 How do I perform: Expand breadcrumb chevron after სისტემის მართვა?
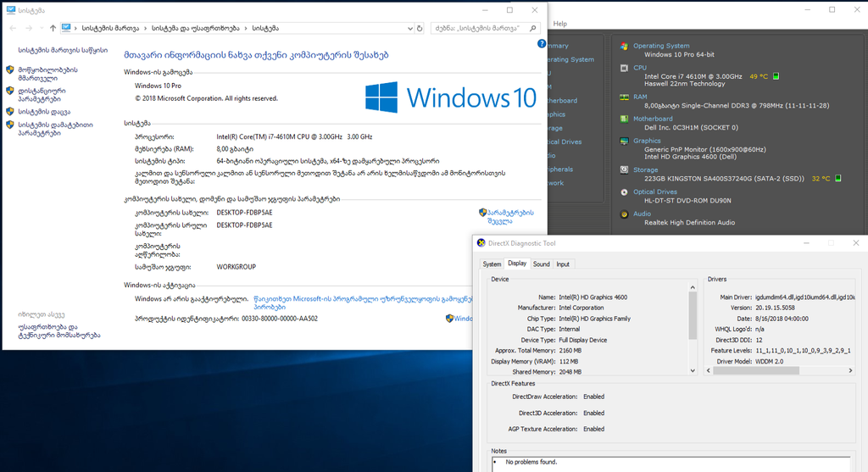(146, 28)
